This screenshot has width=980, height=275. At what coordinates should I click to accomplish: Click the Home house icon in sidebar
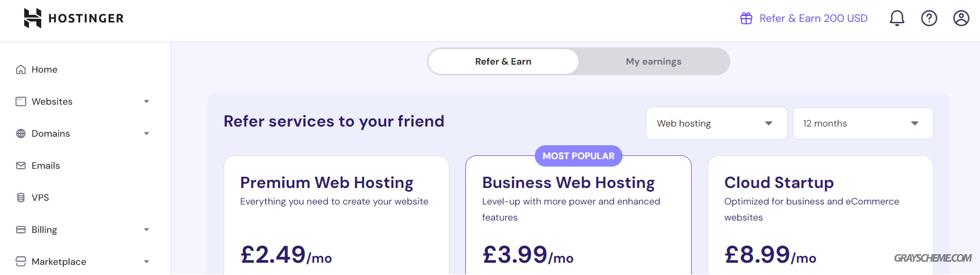(x=21, y=69)
